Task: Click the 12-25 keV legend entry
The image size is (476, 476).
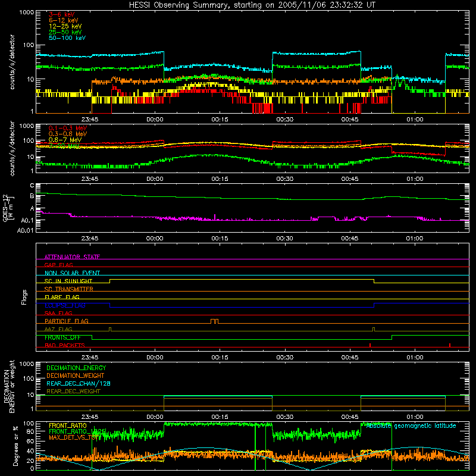Action: 65,26
